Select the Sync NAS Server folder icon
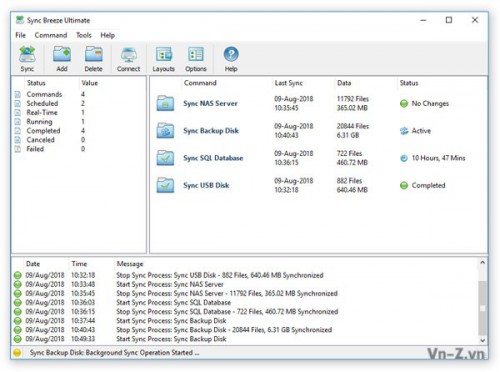Image resolution: width=500 pixels, height=372 pixels. coord(165,103)
